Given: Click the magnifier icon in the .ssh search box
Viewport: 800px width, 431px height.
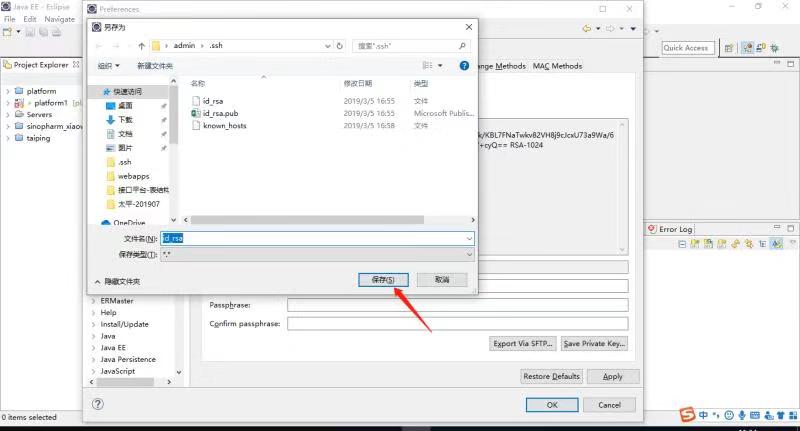Looking at the screenshot, I should coord(462,46).
